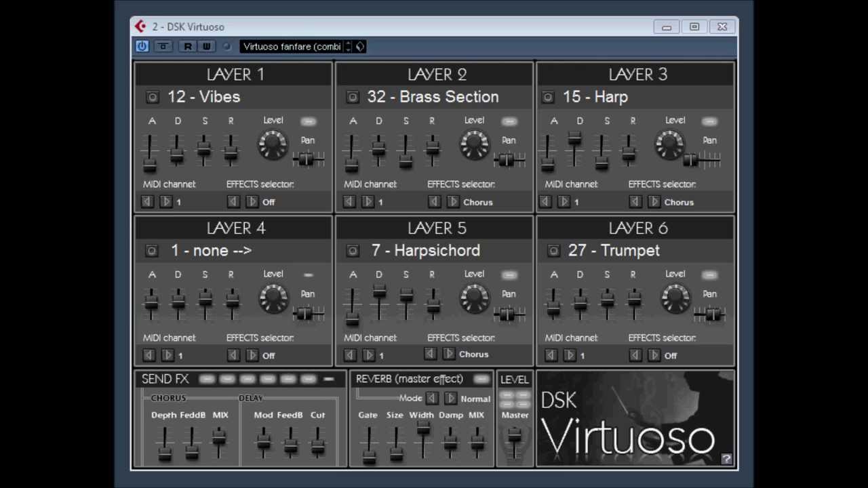This screenshot has height=488, width=868.
Task: Enable the Read automation R button
Action: pyautogui.click(x=188, y=46)
